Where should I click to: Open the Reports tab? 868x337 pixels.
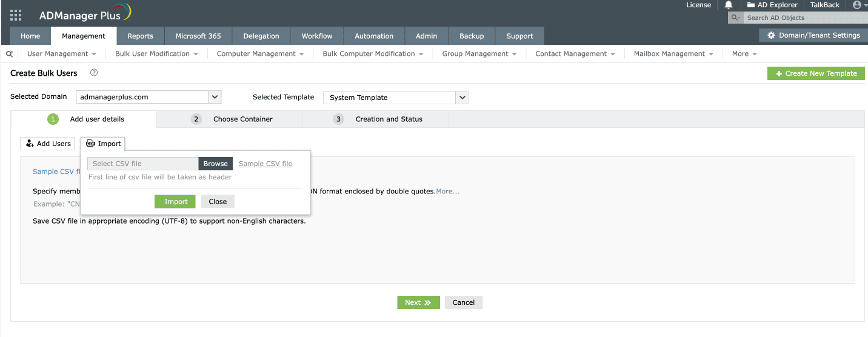point(141,36)
